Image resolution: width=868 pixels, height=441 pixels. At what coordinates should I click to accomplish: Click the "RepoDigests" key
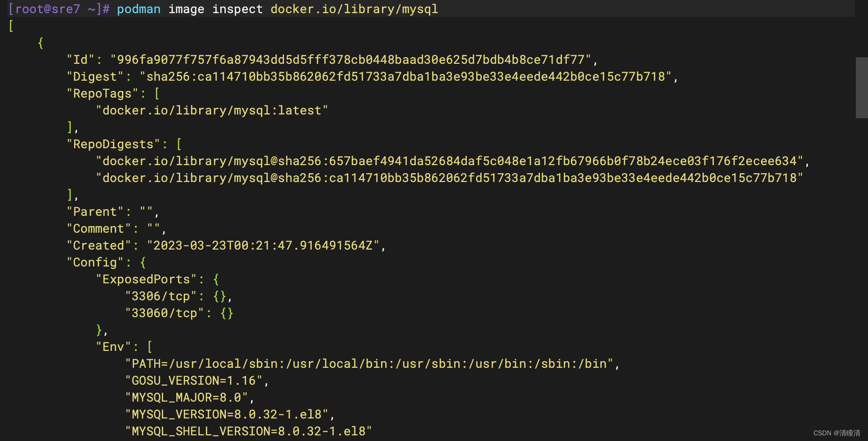[x=113, y=144]
